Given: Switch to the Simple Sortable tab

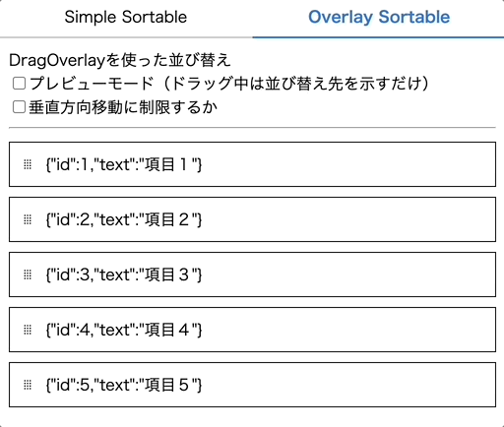Looking at the screenshot, I should click(126, 17).
